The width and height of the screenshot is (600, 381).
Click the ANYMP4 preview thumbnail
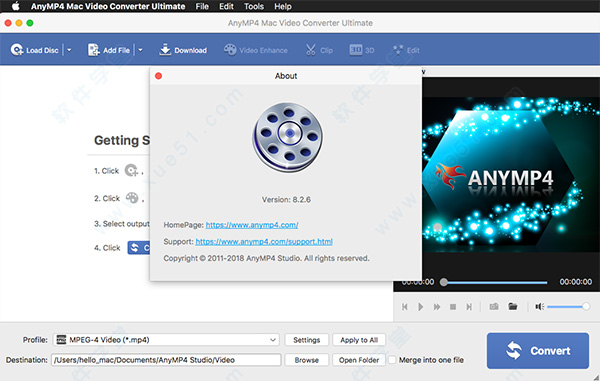(511, 174)
